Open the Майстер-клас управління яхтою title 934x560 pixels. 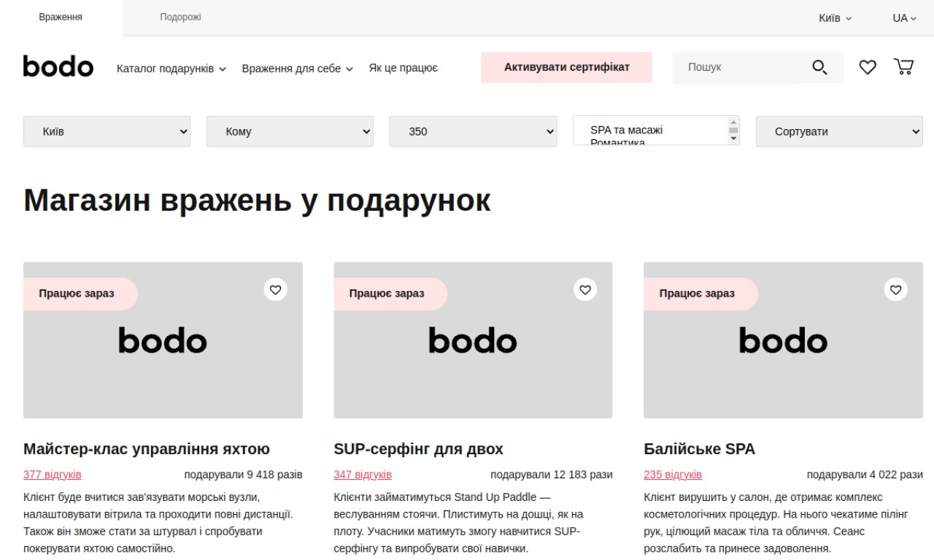pos(147,449)
